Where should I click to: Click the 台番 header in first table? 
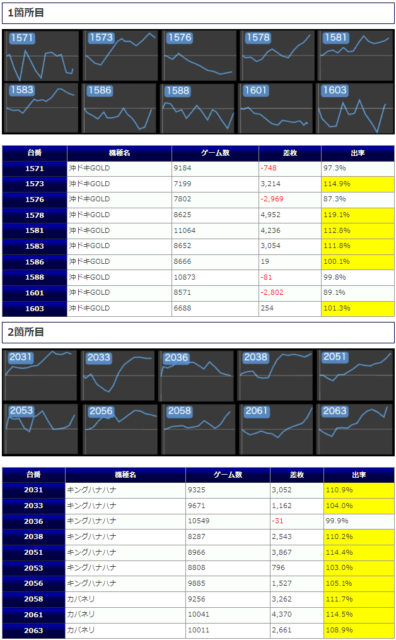pos(35,153)
